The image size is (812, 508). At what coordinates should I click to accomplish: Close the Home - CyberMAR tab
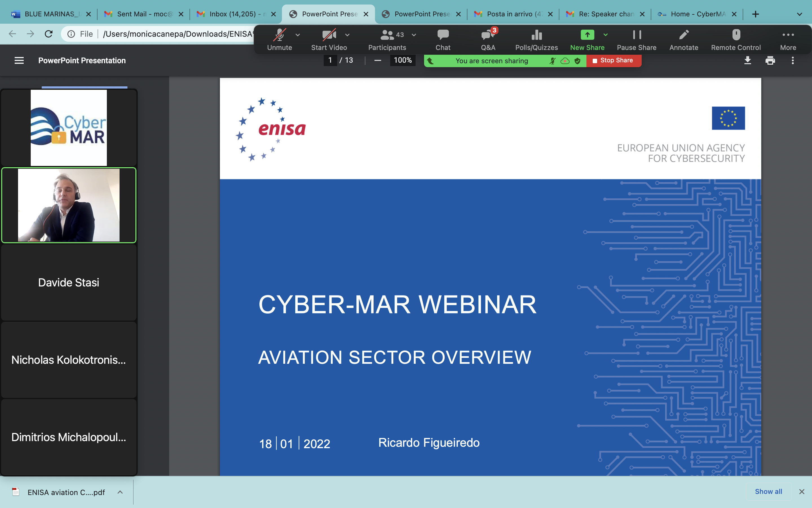[x=734, y=14]
